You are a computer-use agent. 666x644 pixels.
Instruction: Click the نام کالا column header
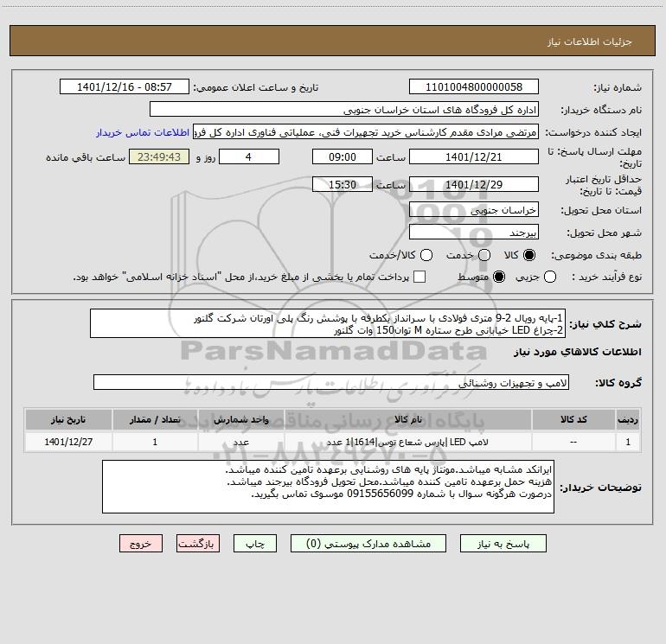(x=407, y=419)
